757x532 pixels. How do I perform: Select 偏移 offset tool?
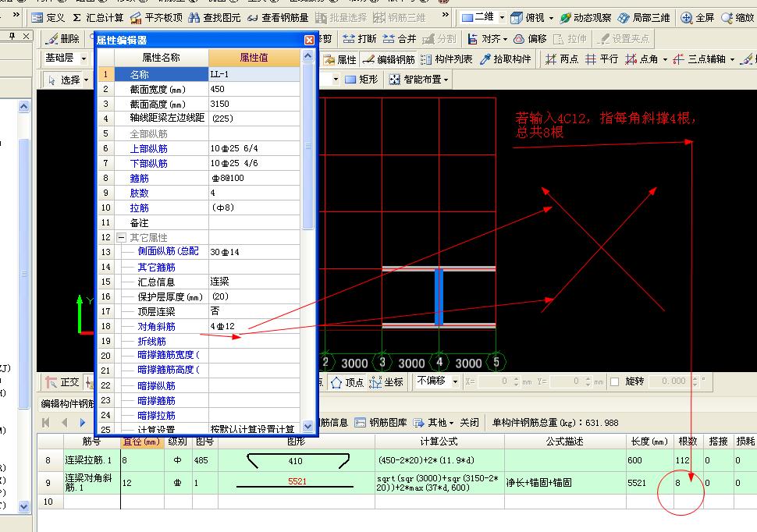(x=530, y=39)
